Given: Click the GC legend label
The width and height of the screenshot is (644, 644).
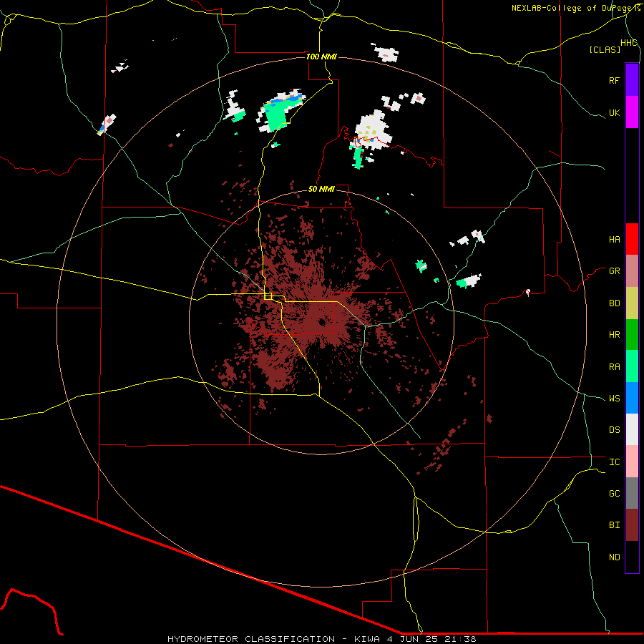Looking at the screenshot, I should [614, 493].
